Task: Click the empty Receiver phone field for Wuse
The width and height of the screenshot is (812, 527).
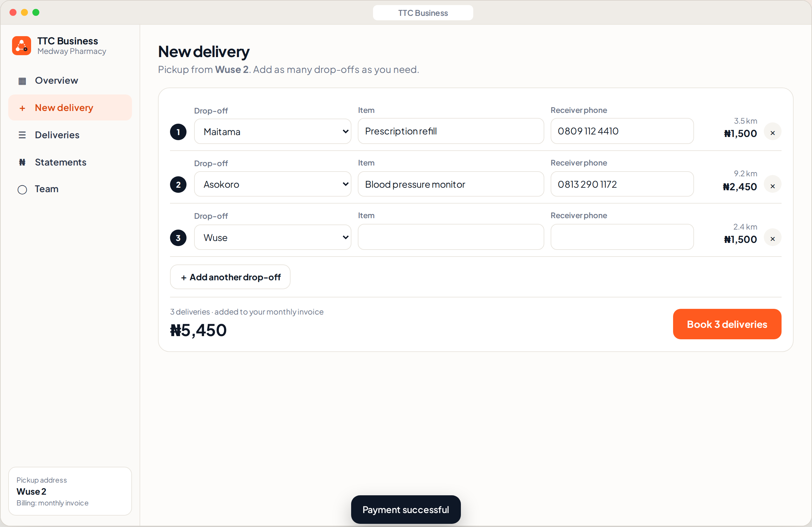Action: point(622,237)
